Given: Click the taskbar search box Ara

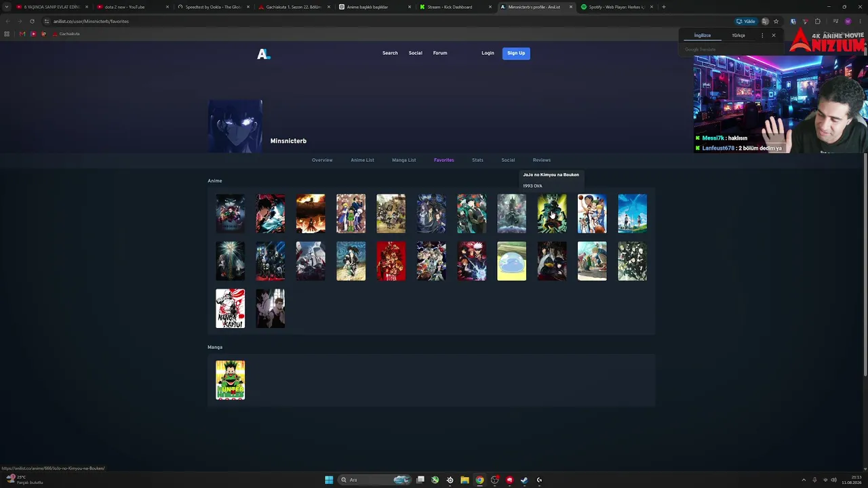Looking at the screenshot, I should coord(373,480).
